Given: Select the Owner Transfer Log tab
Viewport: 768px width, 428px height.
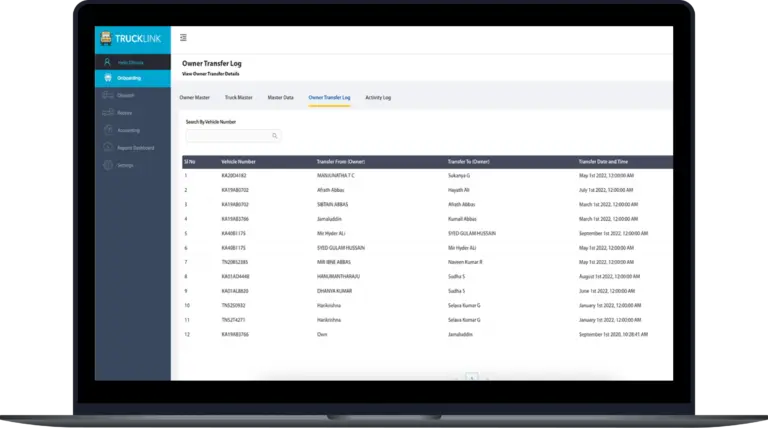Looking at the screenshot, I should 329,98.
